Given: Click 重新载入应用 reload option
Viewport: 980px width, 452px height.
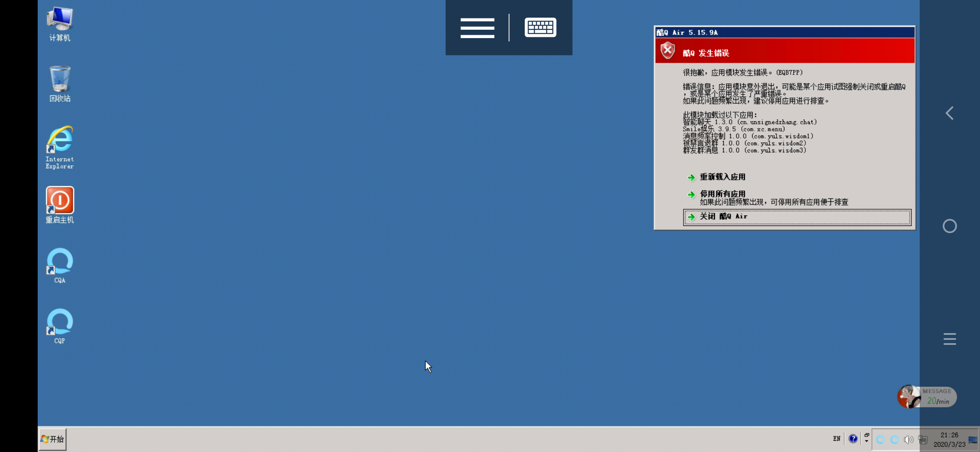Looking at the screenshot, I should [722, 177].
